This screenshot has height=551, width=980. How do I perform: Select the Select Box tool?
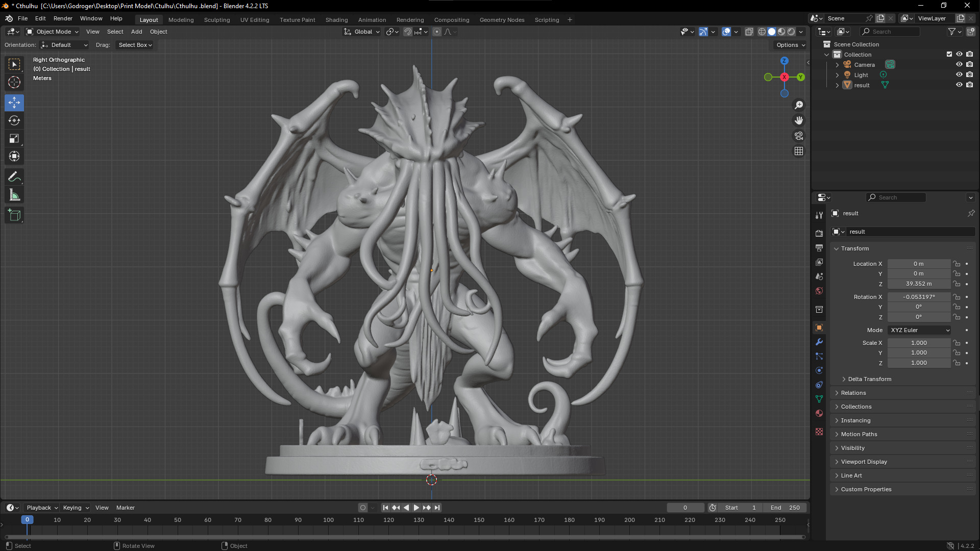coord(14,64)
